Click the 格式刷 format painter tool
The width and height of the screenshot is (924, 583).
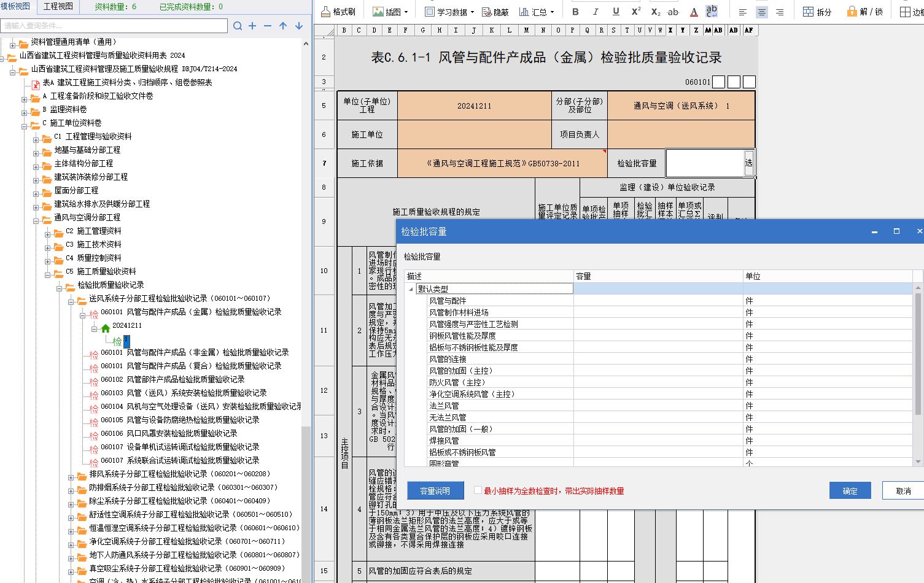pos(338,12)
